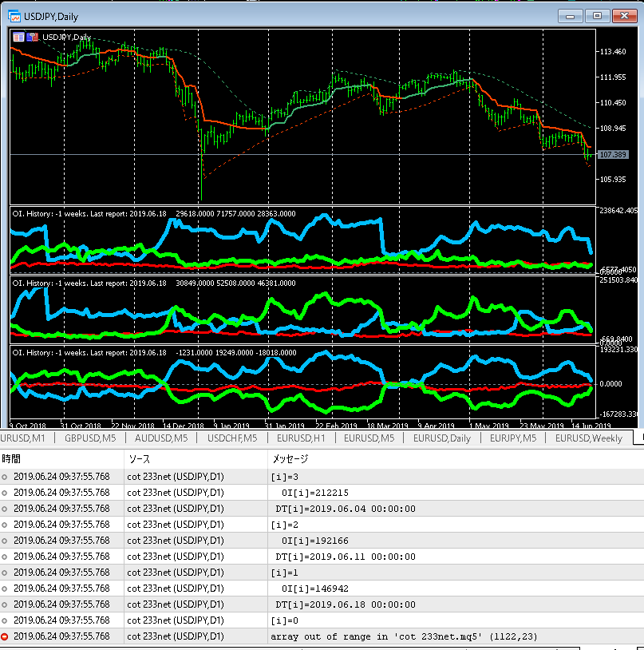Select the 'array out of range' error row
644x650 pixels.
(383, 636)
